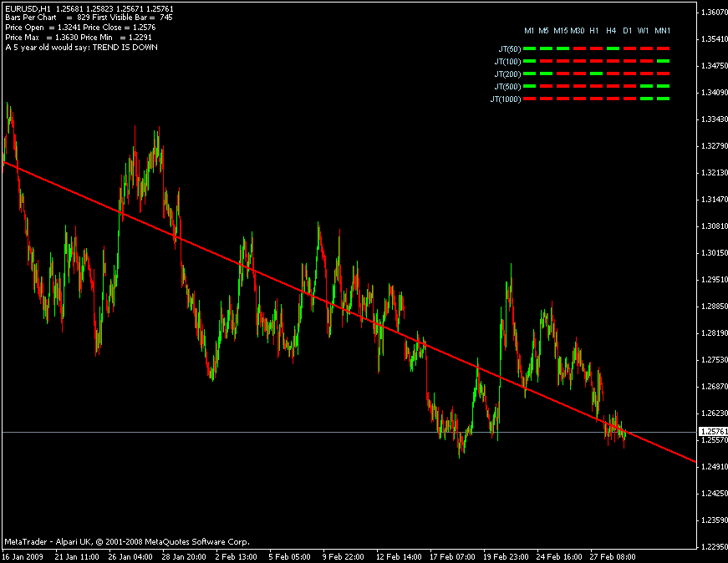Click the current price label 1.25761
The width and height of the screenshot is (728, 563).
(x=714, y=432)
